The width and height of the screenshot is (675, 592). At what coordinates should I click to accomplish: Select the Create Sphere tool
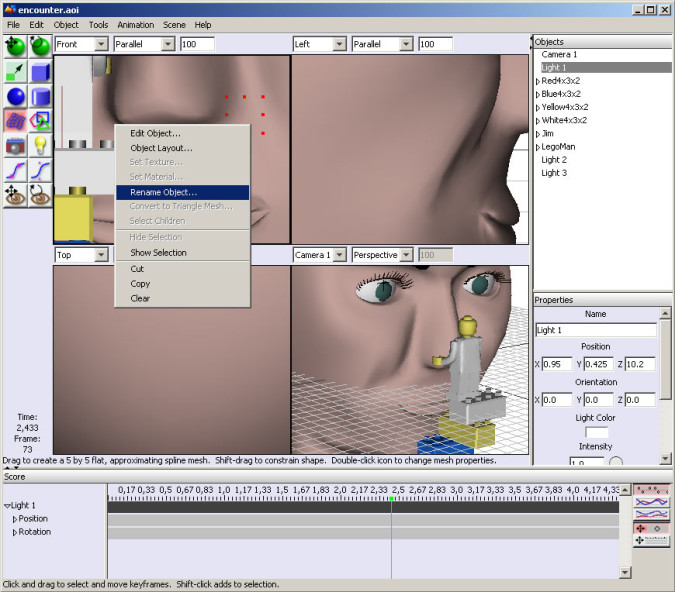(x=15, y=97)
